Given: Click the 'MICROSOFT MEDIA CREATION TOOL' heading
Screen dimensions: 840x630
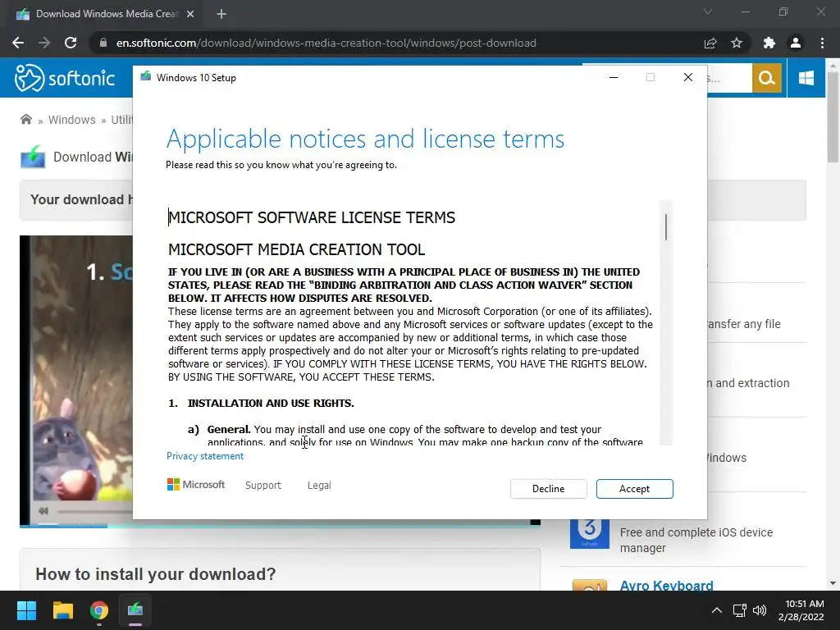Looking at the screenshot, I should tap(296, 249).
